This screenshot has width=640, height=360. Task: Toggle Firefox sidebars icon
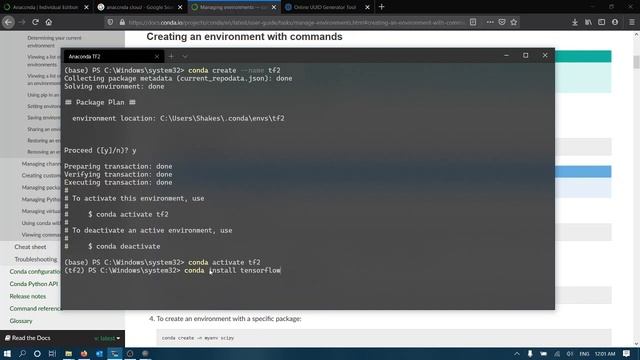point(602,22)
